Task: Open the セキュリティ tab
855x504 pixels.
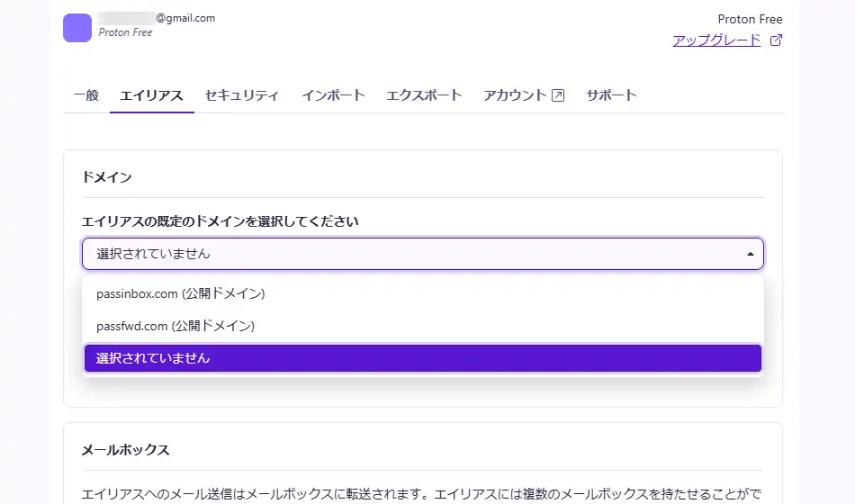Action: (x=241, y=95)
